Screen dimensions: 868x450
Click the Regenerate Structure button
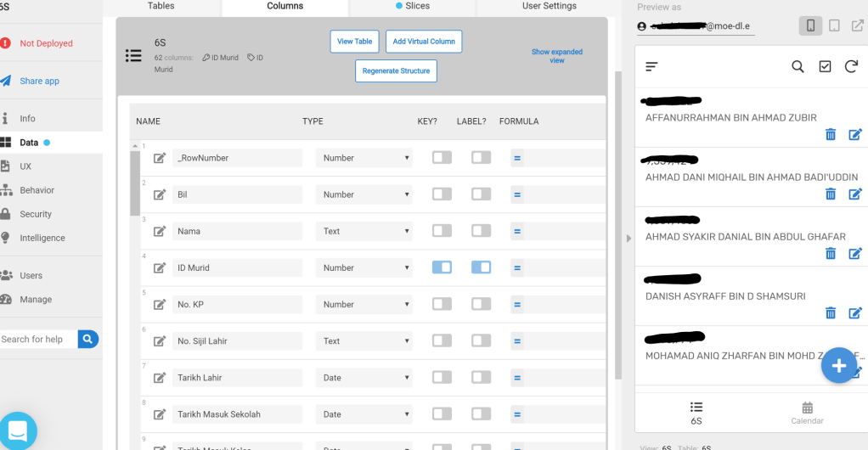(396, 71)
